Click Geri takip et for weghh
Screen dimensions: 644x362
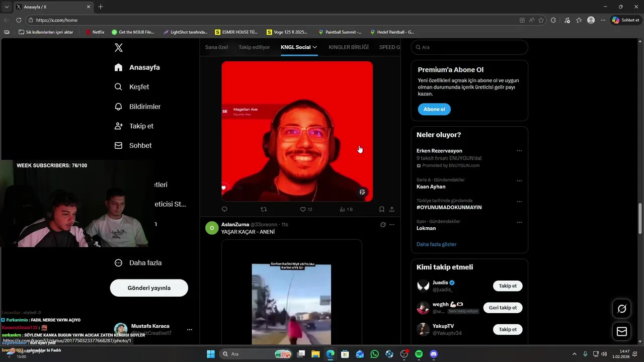503,308
